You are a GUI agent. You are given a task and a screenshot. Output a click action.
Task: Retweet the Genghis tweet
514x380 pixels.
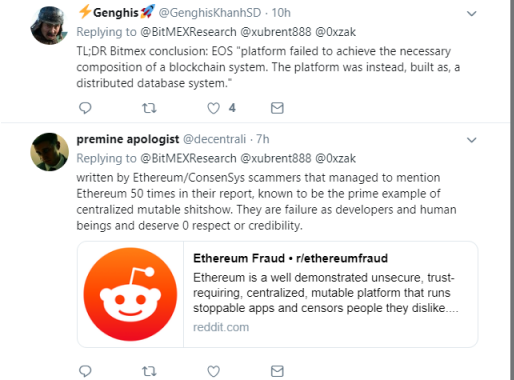pyautogui.click(x=149, y=108)
